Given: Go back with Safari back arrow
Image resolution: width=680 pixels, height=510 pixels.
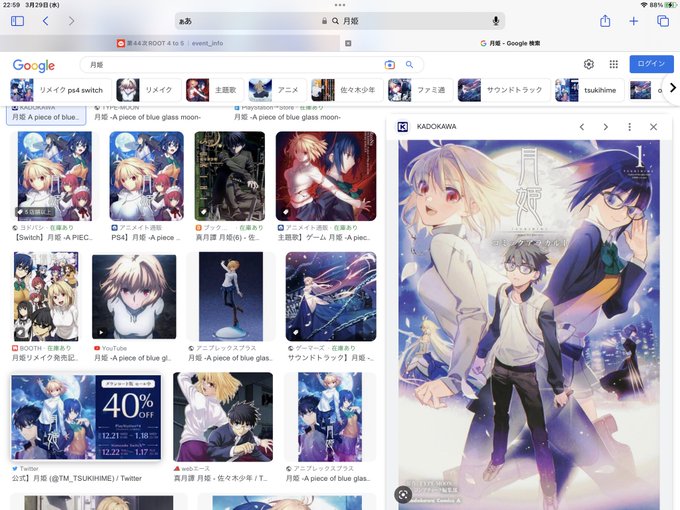Looking at the screenshot, I should 46,21.
